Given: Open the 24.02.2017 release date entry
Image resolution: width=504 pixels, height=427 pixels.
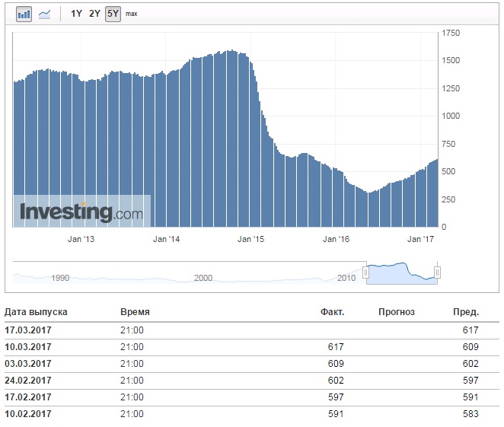Looking at the screenshot, I should [x=27, y=381].
